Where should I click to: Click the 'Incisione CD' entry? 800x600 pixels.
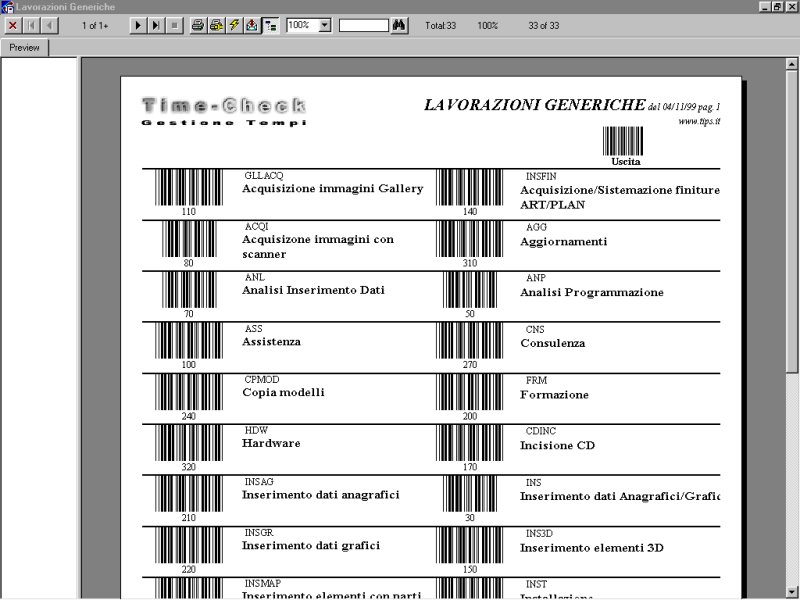pyautogui.click(x=557, y=446)
